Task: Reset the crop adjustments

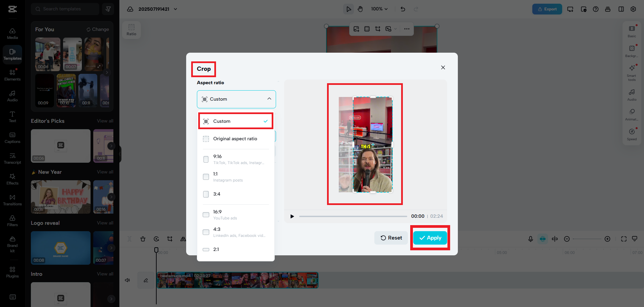Action: (391, 238)
